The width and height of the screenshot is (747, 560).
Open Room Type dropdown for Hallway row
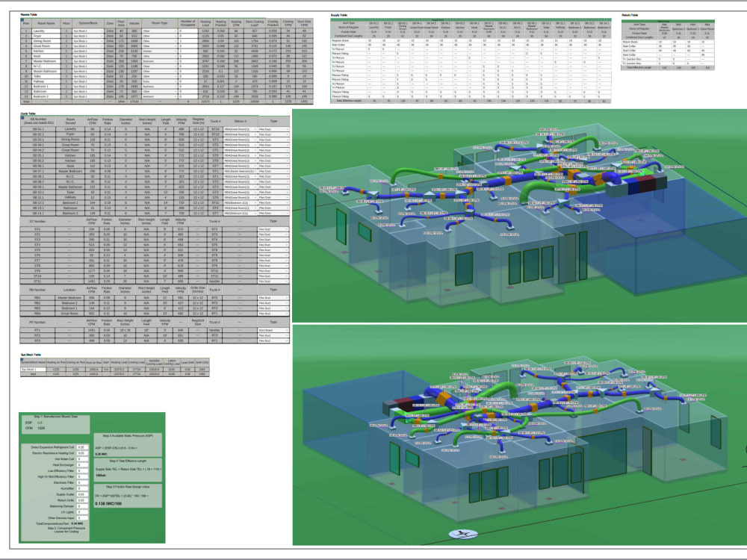pos(160,81)
